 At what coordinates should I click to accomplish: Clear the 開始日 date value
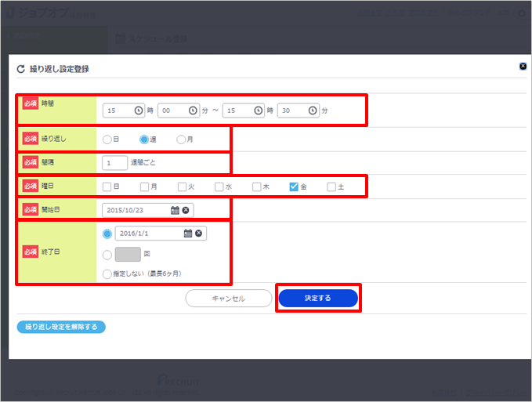coord(186,210)
